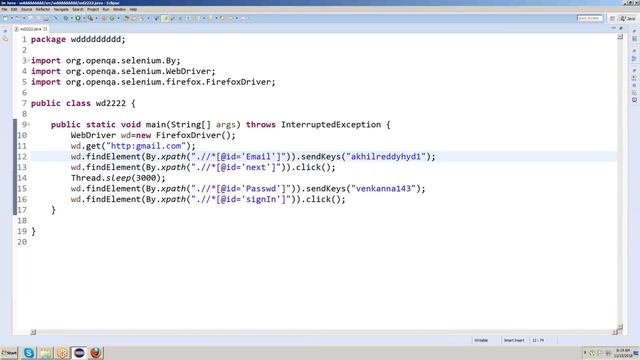The image size is (640, 360).
Task: Open the File menu
Action: [x=4, y=9]
